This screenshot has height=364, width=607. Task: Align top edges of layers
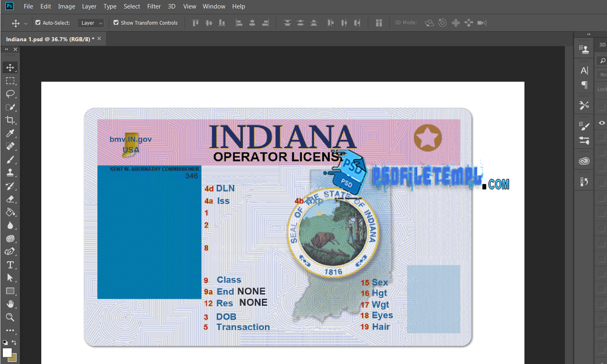195,23
